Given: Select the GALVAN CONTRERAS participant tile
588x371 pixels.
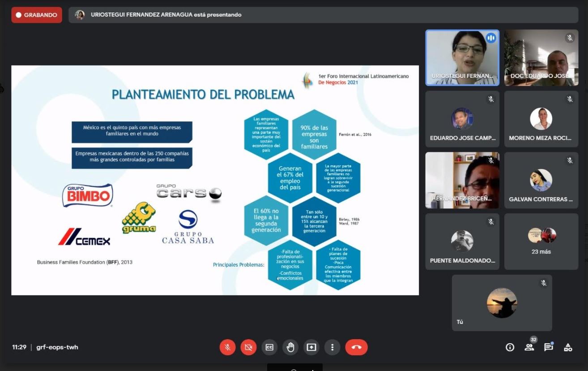Looking at the screenshot, I should pyautogui.click(x=541, y=180).
